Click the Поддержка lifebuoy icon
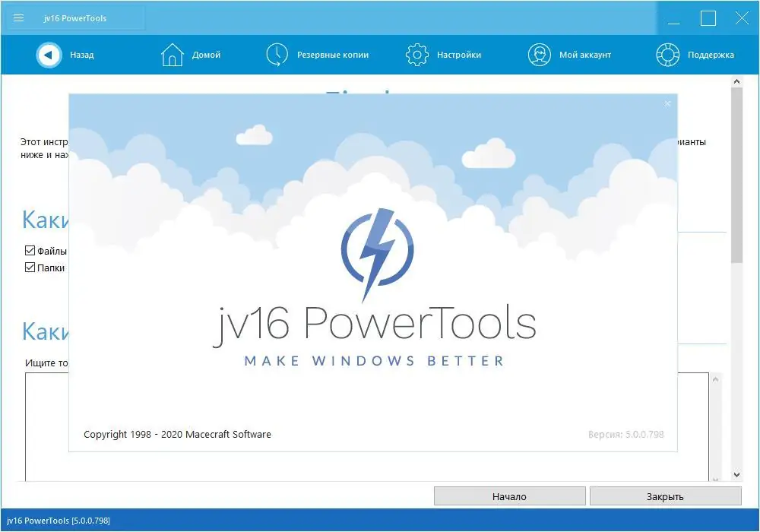760x532 pixels. 667,54
